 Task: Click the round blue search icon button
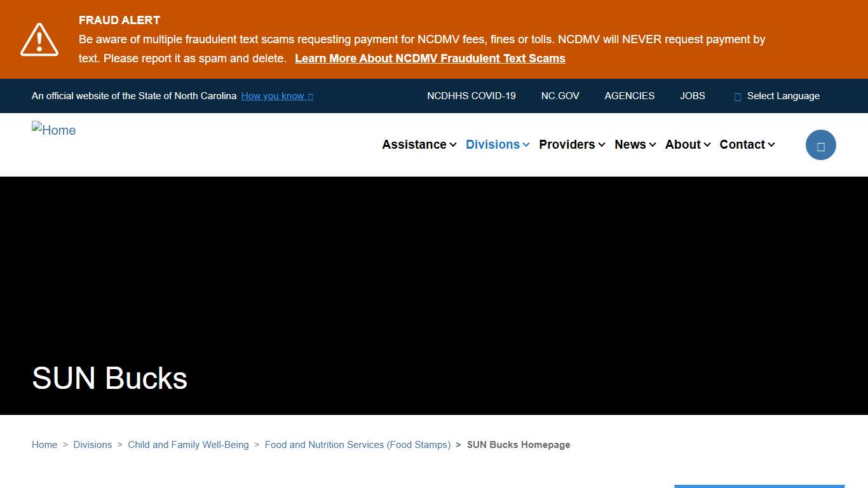(820, 145)
